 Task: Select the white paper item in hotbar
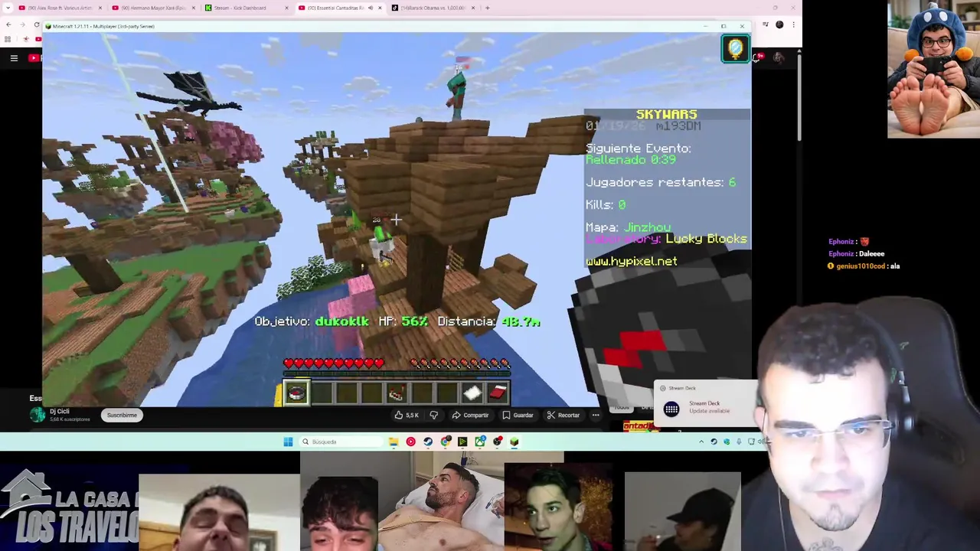pos(472,393)
